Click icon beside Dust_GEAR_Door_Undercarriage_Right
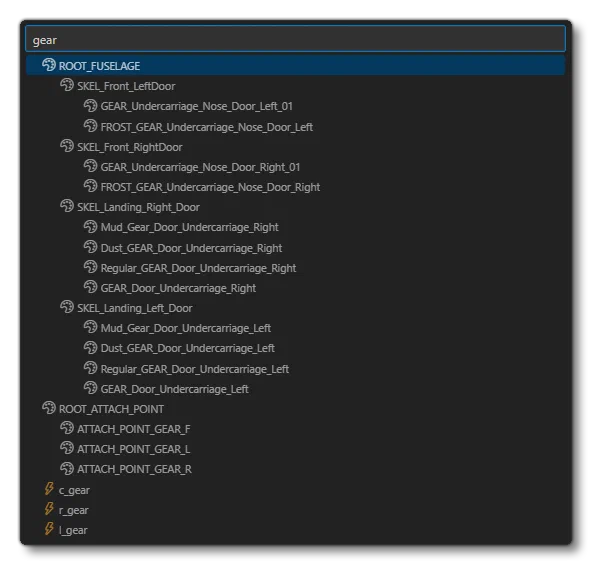 click(90, 247)
